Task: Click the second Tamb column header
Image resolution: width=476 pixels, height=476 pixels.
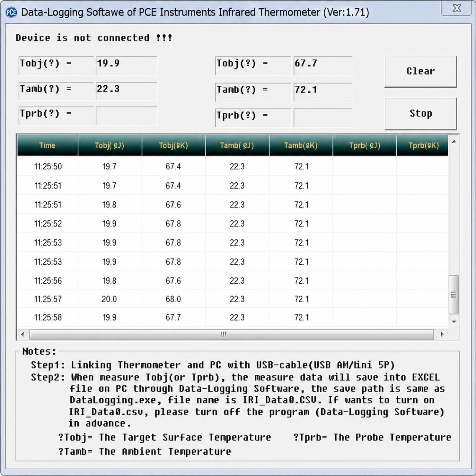Action: [301, 146]
